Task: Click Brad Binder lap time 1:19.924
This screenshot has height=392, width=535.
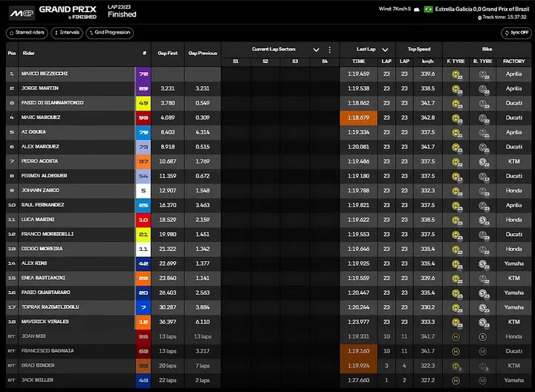Action: 359,366
